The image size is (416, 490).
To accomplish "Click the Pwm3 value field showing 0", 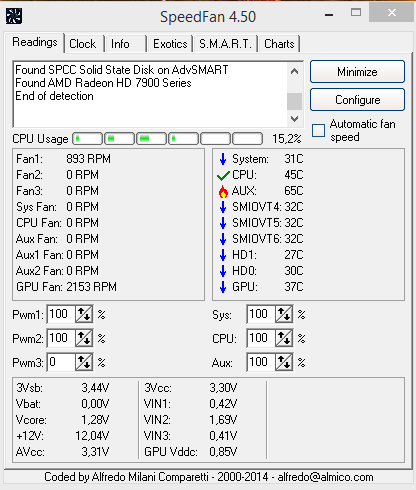I will pos(61,362).
